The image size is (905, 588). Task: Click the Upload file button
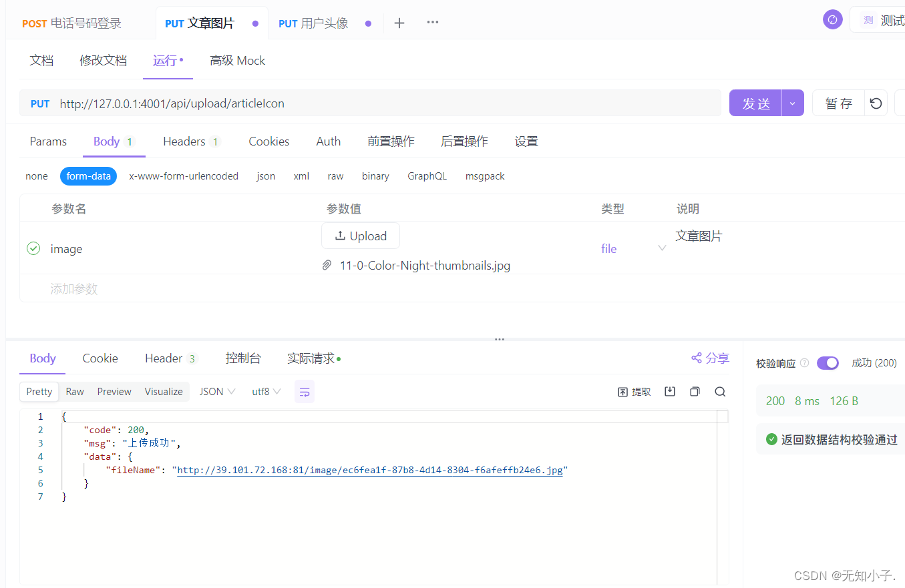click(361, 236)
